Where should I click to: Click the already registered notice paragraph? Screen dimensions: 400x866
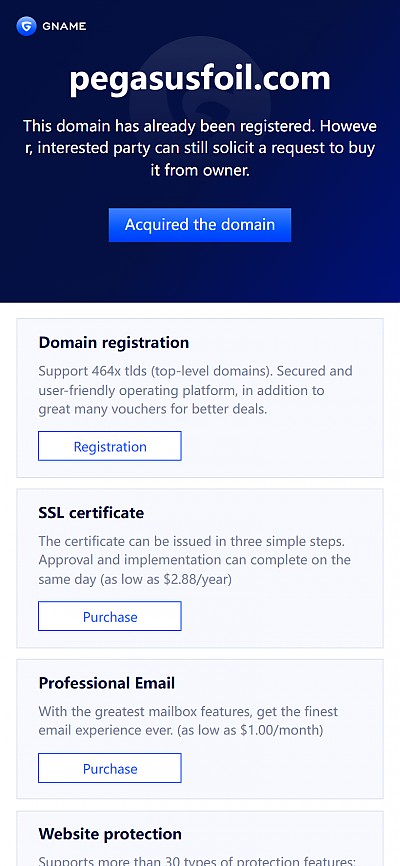click(200, 148)
